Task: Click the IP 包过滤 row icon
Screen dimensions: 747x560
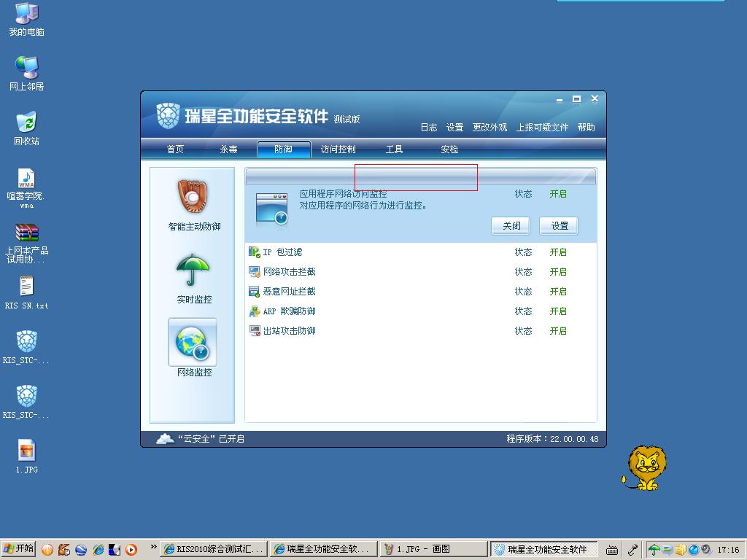Action: pos(255,252)
